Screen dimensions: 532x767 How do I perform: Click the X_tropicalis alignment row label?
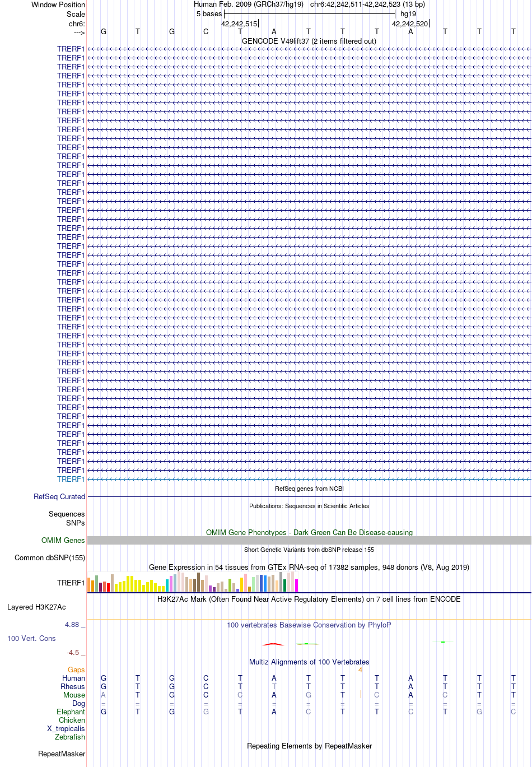[x=66, y=728]
